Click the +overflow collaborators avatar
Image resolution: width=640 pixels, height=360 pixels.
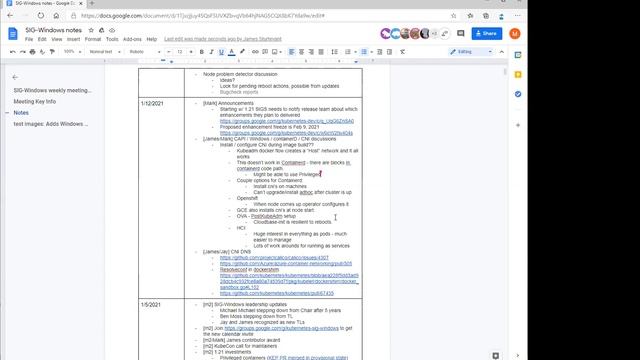(435, 33)
